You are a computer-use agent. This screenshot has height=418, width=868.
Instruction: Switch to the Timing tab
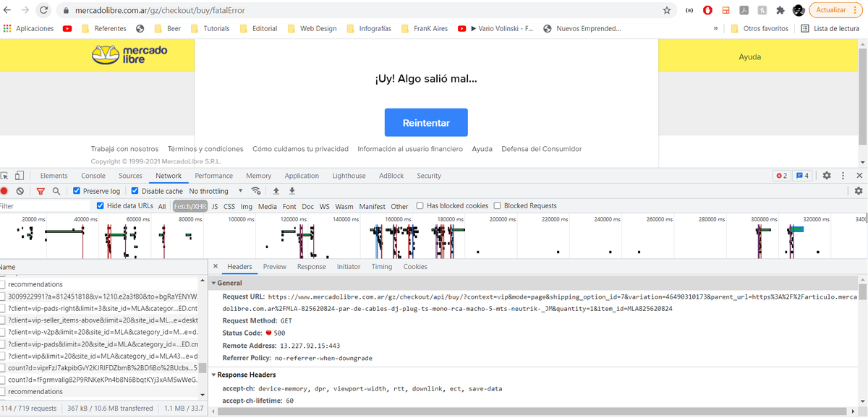tap(382, 267)
